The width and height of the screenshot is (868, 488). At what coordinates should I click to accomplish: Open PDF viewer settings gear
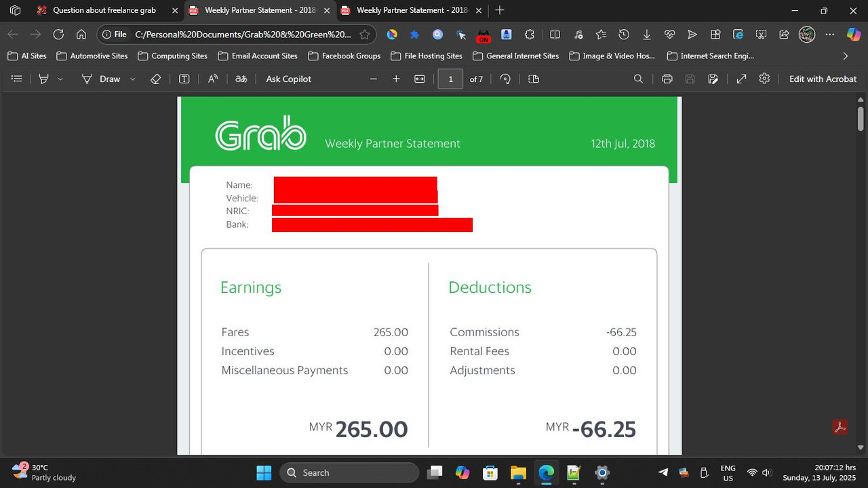765,79
